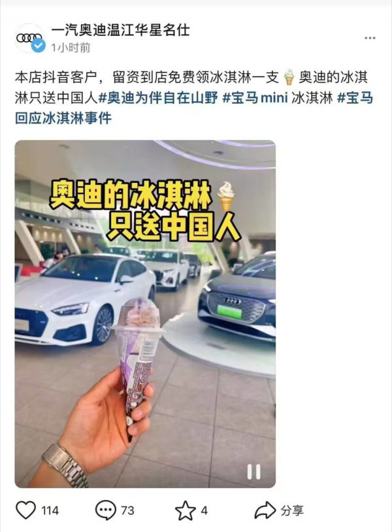Open comments via speech bubble icon

tap(105, 510)
